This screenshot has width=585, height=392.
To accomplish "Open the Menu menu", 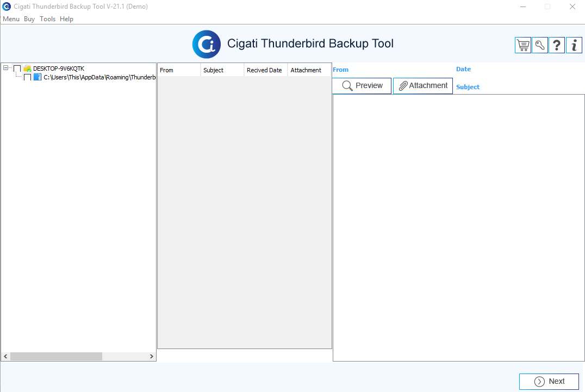I will (11, 19).
